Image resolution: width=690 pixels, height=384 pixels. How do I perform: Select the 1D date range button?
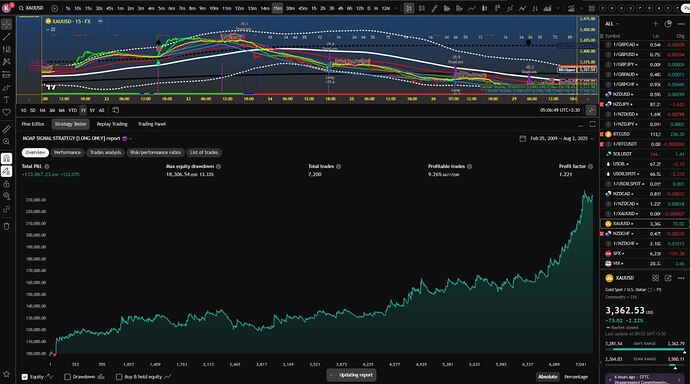click(x=23, y=110)
